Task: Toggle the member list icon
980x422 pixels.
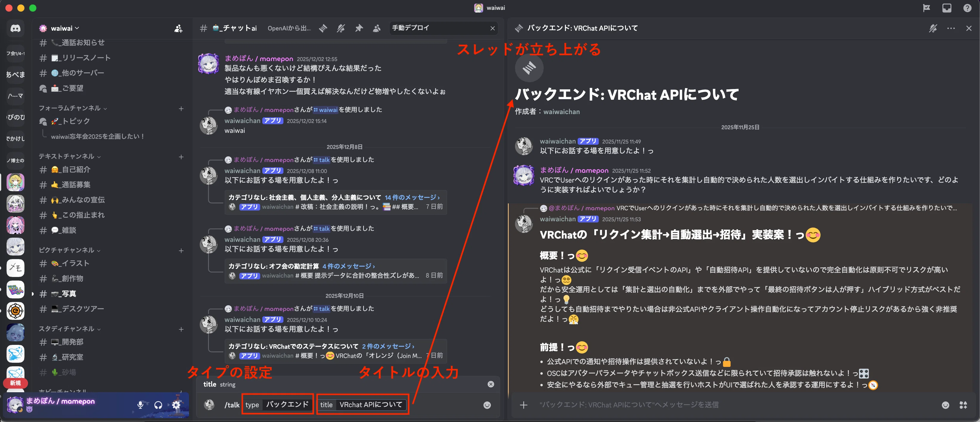Action: 377,28
